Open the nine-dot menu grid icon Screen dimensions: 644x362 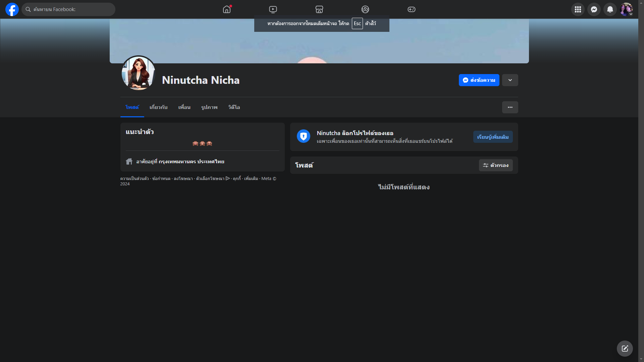[578, 9]
